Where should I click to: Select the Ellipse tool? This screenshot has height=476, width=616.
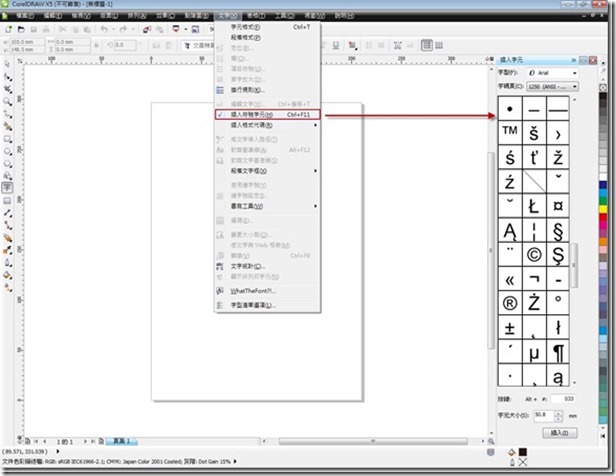(7, 151)
